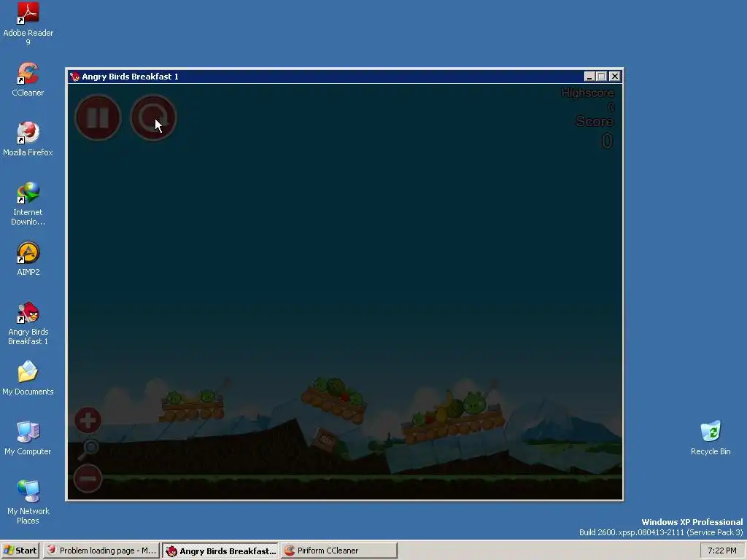Image resolution: width=747 pixels, height=560 pixels.
Task: Click the magnifier icon between the zoom buttons
Action: click(x=88, y=449)
